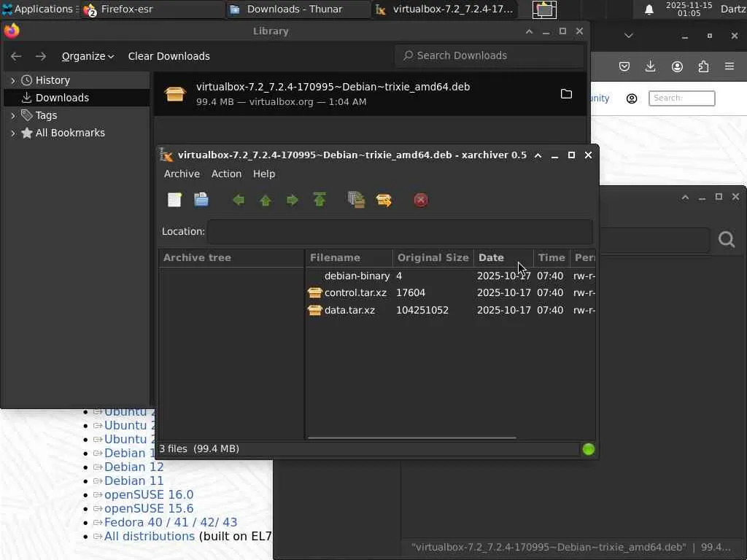Viewport: 747px width, 560px height.
Task: Sort by the Original Size column header
Action: pyautogui.click(x=433, y=257)
